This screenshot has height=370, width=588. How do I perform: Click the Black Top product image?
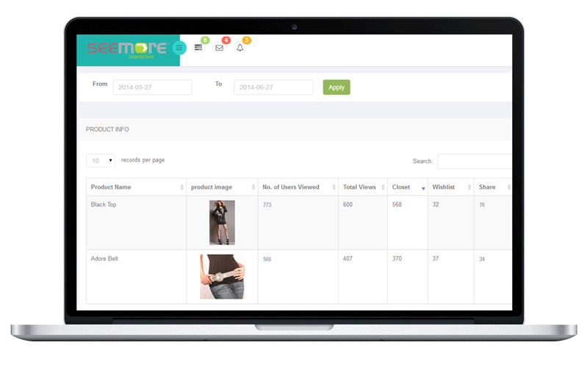click(222, 222)
